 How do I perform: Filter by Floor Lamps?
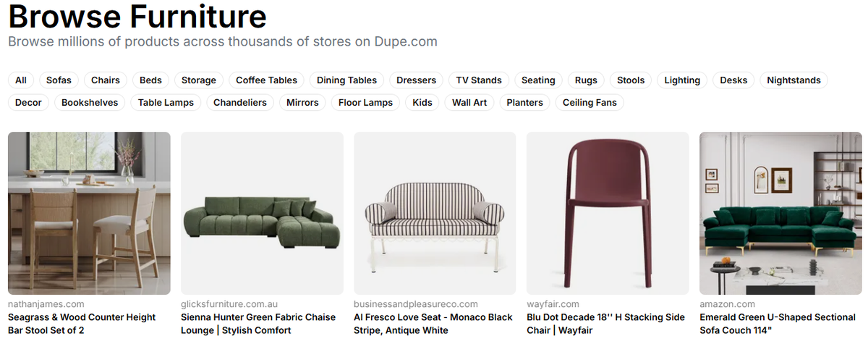[365, 103]
